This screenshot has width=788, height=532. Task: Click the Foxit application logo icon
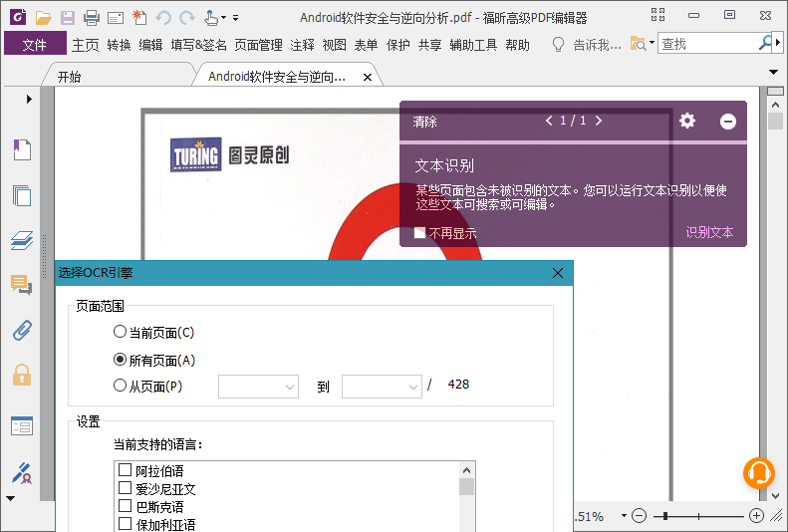point(18,18)
